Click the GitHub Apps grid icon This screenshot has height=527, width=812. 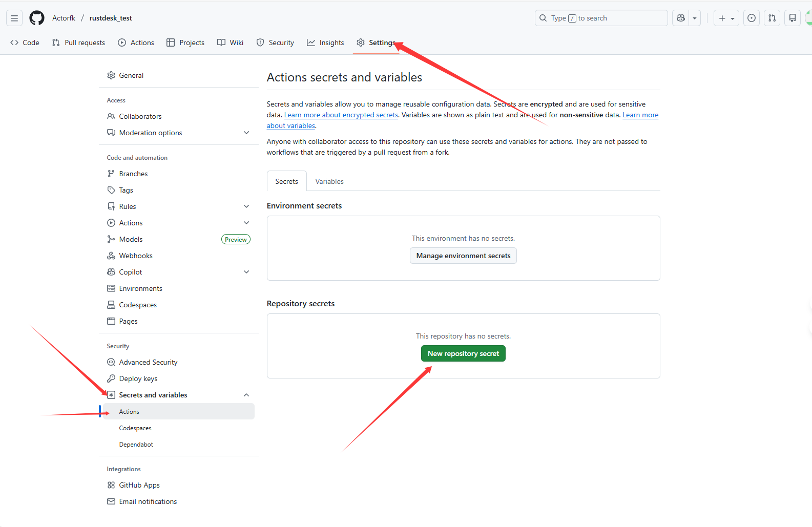(111, 485)
